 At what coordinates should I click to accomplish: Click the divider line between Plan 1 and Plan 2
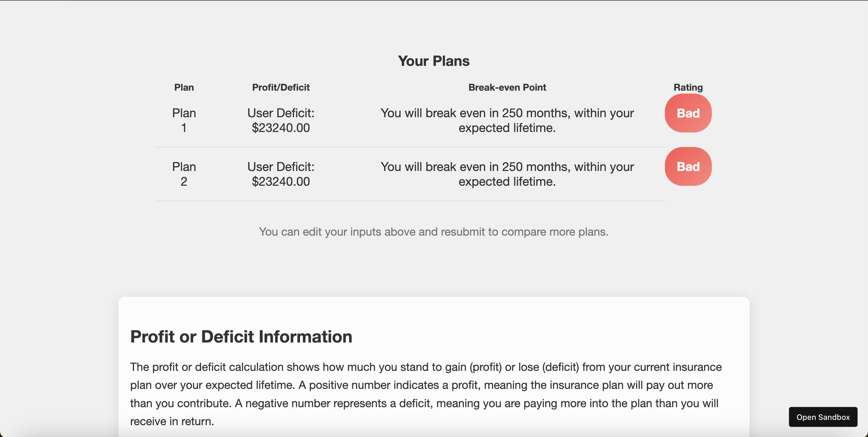[x=410, y=147]
